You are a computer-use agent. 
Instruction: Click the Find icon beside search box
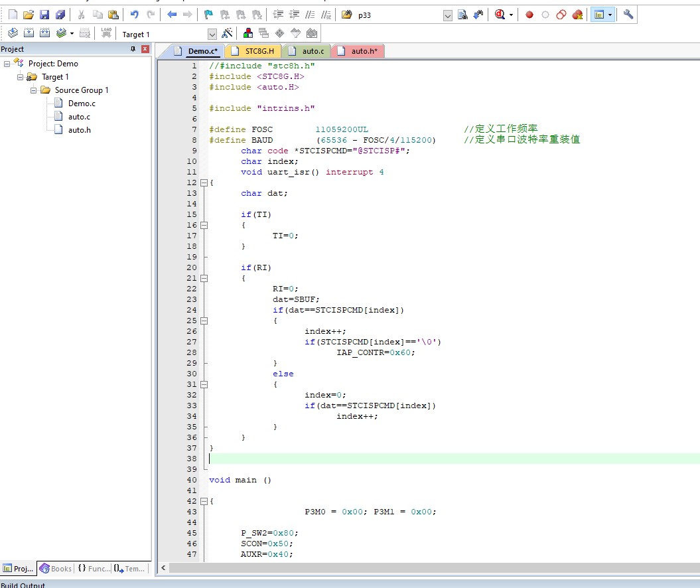click(462, 15)
